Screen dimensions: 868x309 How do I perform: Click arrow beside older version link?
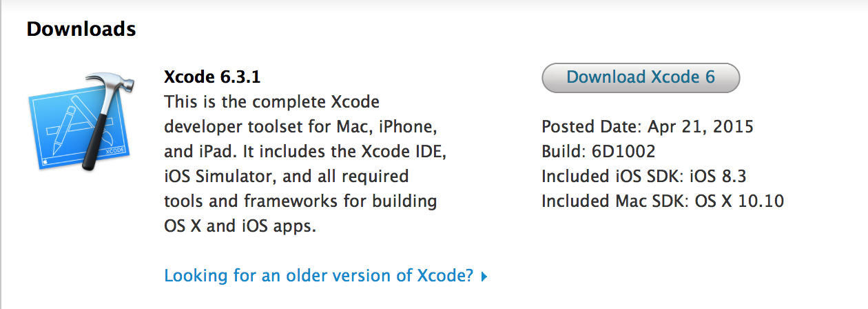click(484, 277)
